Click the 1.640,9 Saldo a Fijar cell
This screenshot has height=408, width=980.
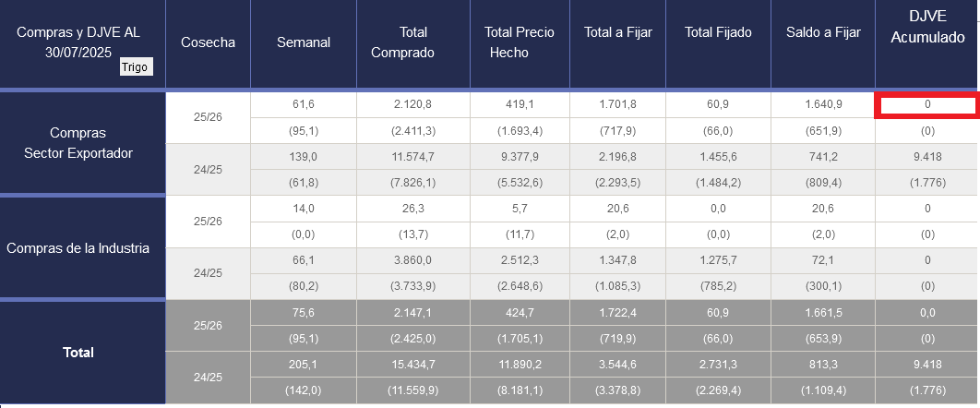coord(823,105)
